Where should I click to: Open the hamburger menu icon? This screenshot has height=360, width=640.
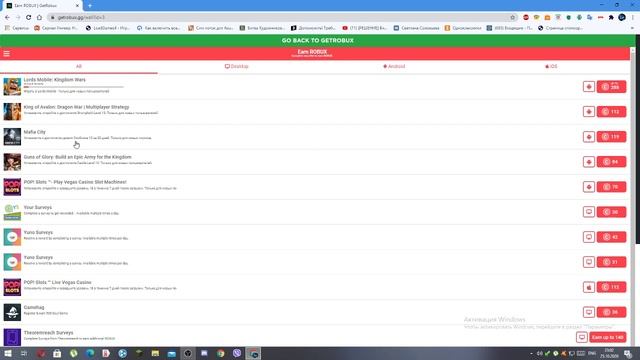click(7, 53)
